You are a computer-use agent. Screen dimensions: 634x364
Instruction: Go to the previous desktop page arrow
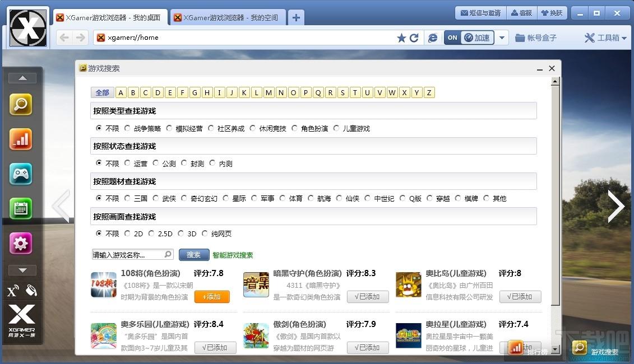click(x=61, y=207)
